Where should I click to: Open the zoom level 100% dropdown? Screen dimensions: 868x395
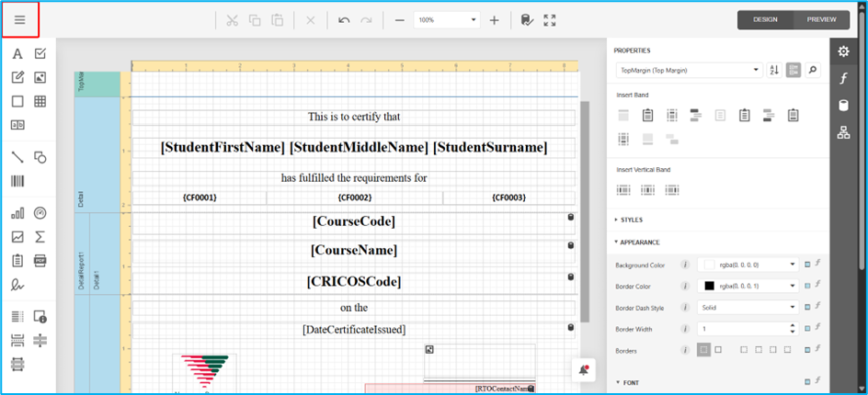[474, 20]
